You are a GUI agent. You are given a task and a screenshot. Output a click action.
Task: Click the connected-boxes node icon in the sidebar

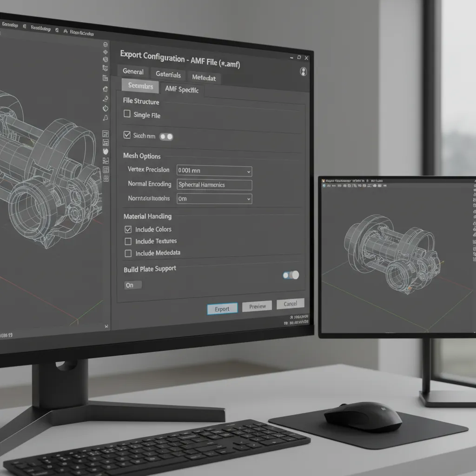coord(106,160)
